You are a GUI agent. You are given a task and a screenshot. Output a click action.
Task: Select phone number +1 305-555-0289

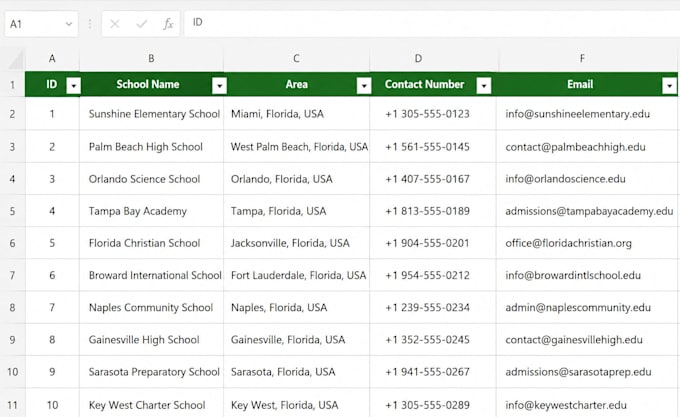click(x=428, y=405)
